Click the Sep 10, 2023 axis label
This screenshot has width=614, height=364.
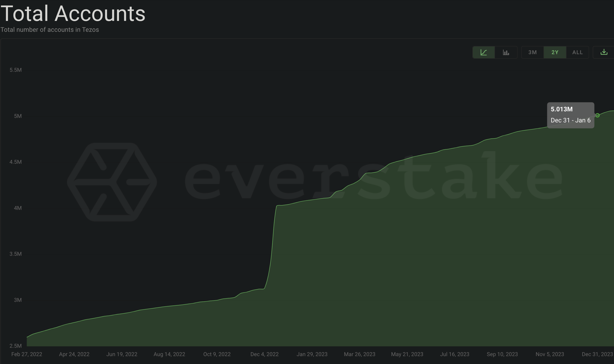502,354
